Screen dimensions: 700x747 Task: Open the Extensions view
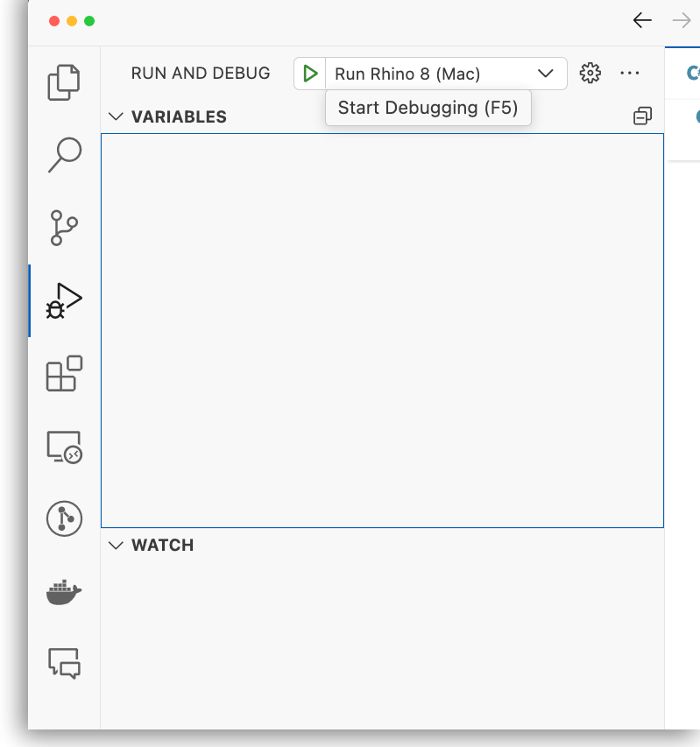coord(64,373)
